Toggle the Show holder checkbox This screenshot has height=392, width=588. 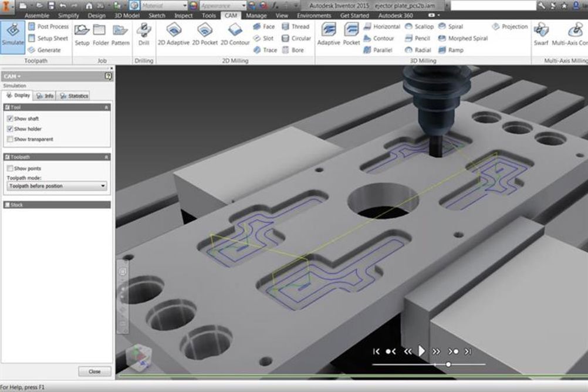10,129
